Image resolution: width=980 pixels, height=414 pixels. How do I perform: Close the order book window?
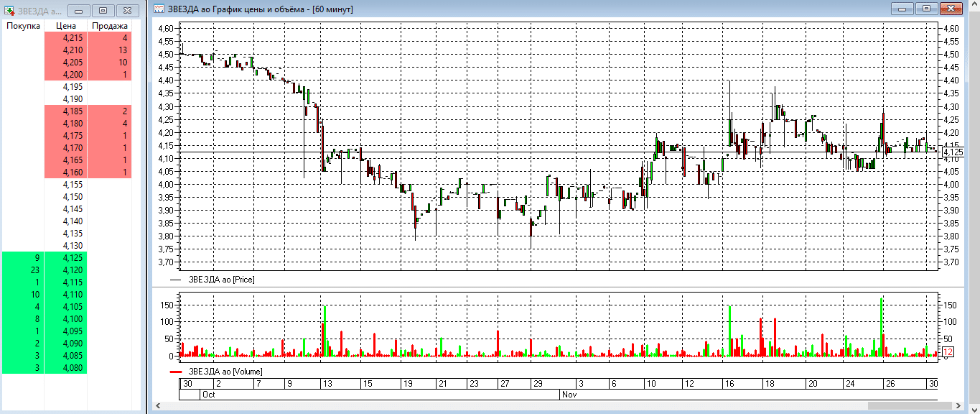(127, 10)
